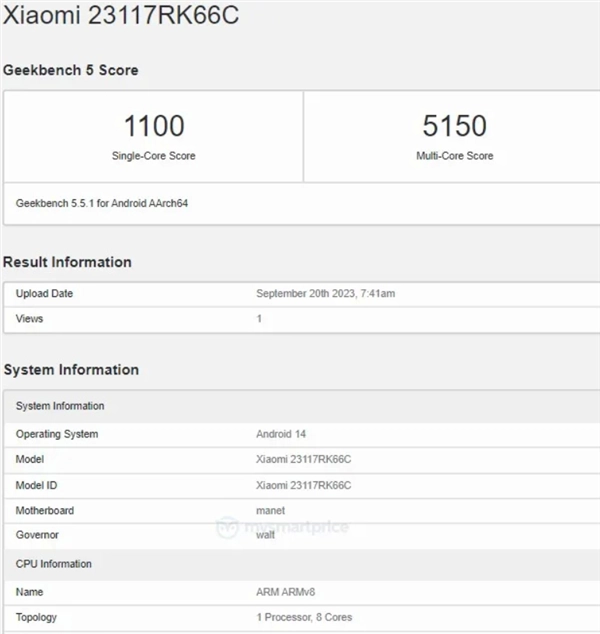Click the Governor row label
This screenshot has height=634, width=600.
pyautogui.click(x=38, y=536)
